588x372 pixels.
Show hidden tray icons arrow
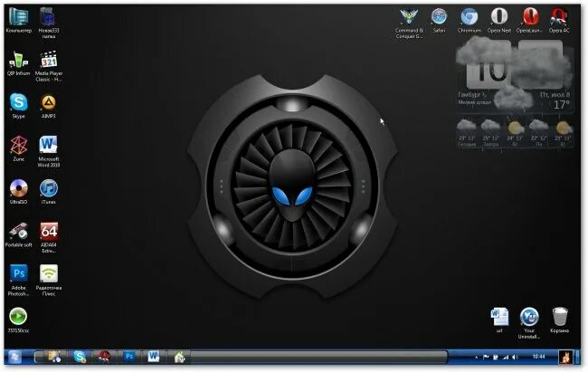tap(476, 358)
